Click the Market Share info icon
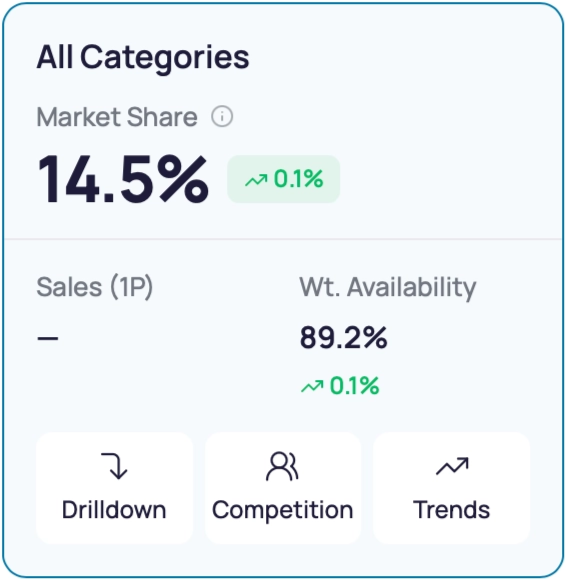566x580 pixels. coord(222,117)
